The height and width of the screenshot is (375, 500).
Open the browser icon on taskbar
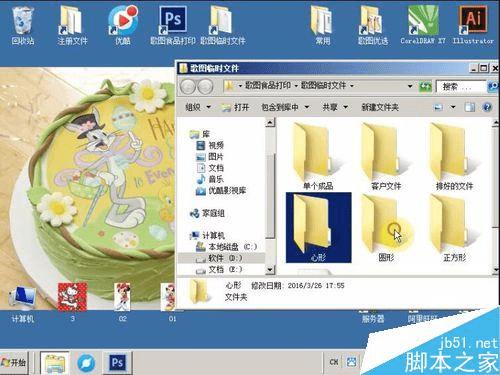pos(86,363)
